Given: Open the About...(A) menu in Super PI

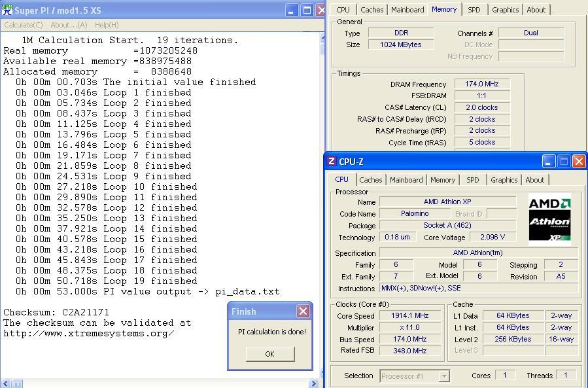Looking at the screenshot, I should coord(69,25).
